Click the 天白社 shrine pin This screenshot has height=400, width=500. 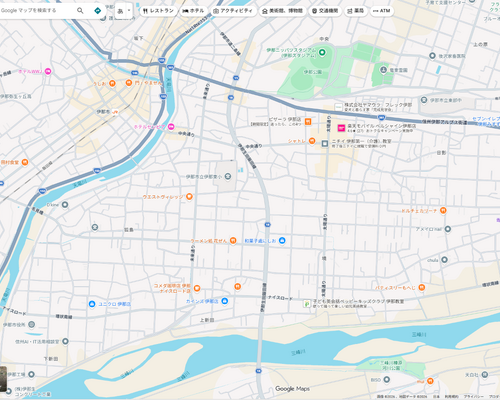pyautogui.click(x=484, y=375)
